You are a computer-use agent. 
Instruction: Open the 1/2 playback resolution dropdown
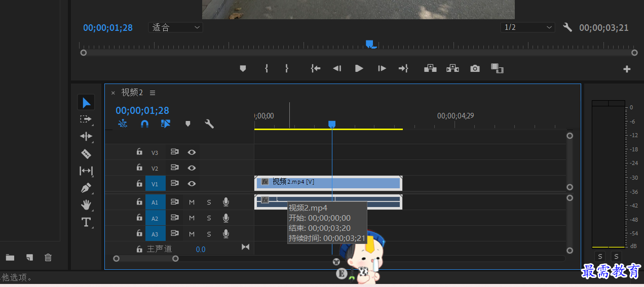coord(527,27)
